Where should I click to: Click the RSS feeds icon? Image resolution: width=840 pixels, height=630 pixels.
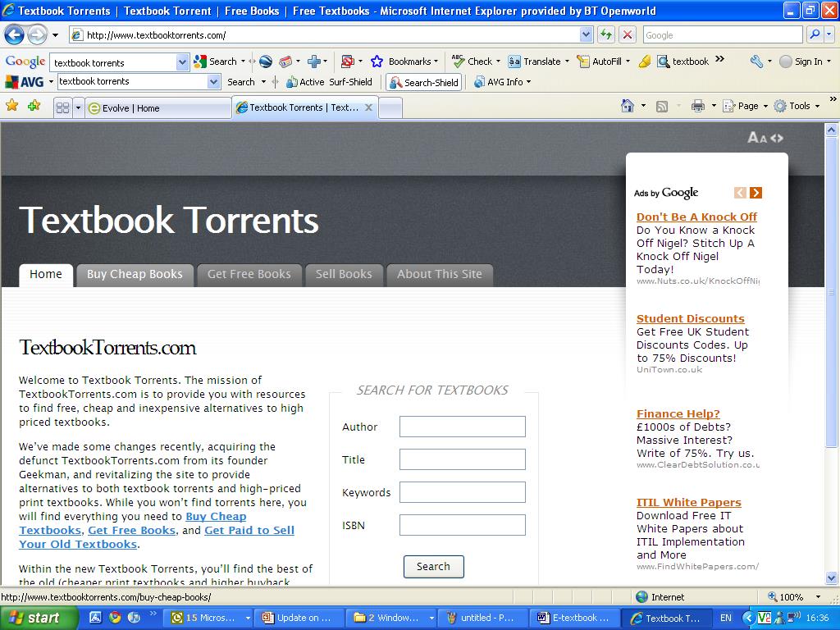coord(662,107)
